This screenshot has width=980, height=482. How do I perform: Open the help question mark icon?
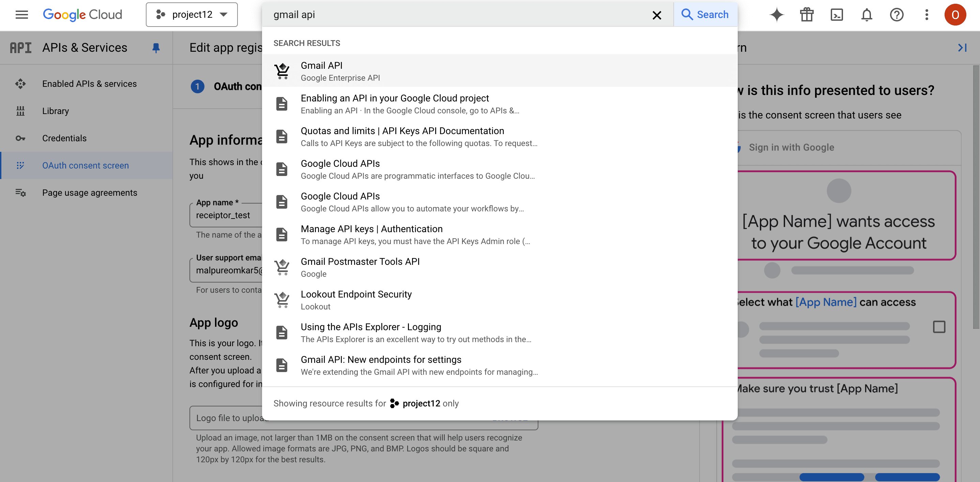896,15
